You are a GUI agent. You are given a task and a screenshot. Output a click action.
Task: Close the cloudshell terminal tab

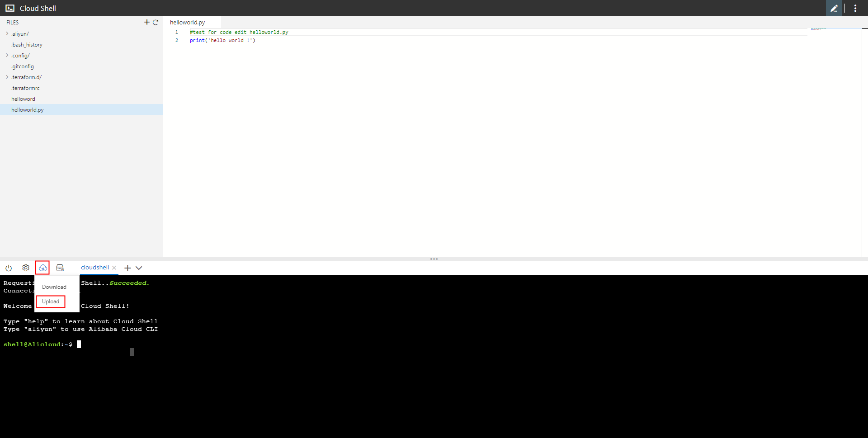click(x=114, y=268)
